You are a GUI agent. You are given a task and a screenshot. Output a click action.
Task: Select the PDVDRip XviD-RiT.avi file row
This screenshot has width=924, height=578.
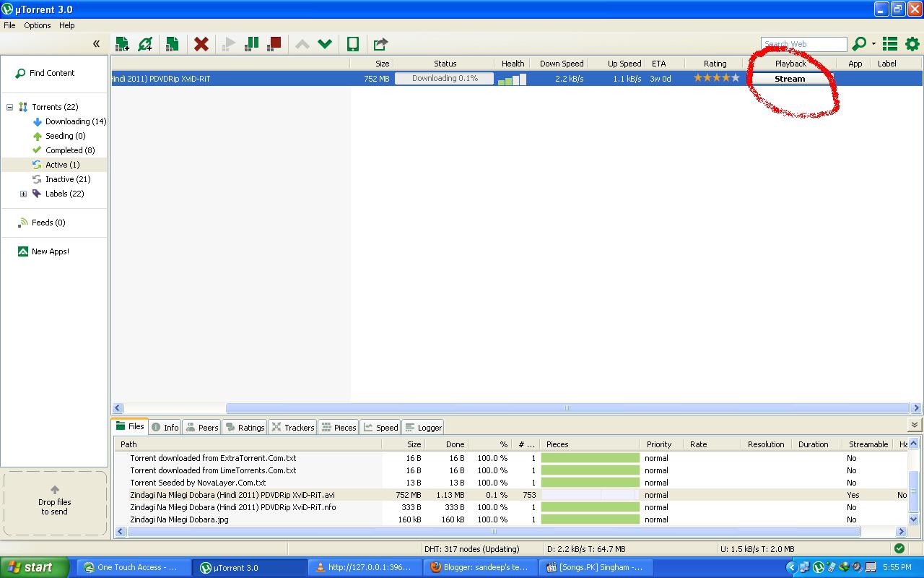(511, 495)
